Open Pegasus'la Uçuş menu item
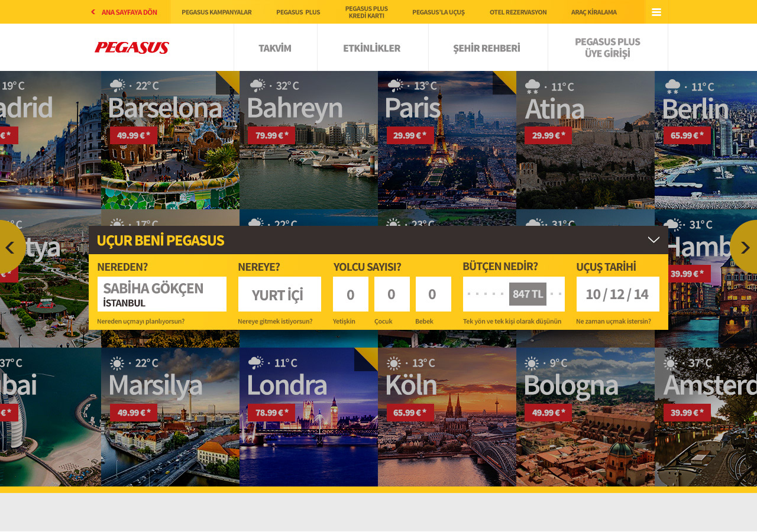Image resolution: width=757 pixels, height=532 pixels. (x=438, y=12)
